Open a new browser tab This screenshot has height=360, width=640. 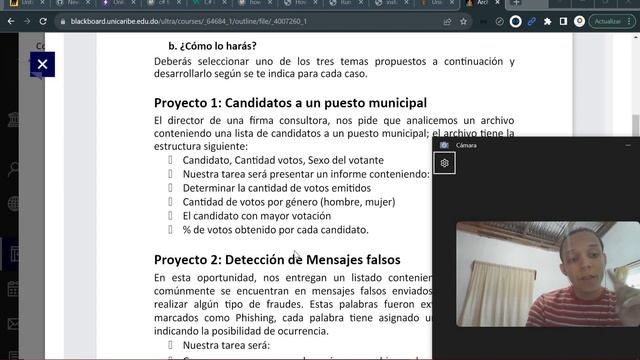click(x=516, y=3)
